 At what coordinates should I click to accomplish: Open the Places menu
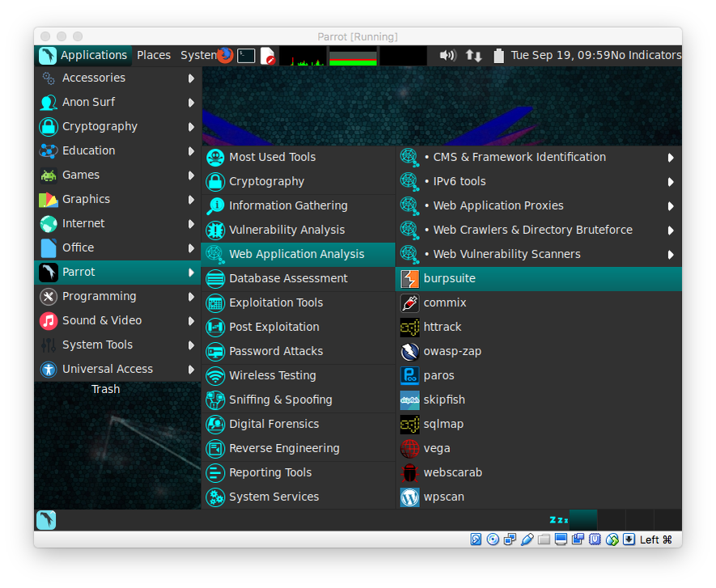tap(154, 55)
